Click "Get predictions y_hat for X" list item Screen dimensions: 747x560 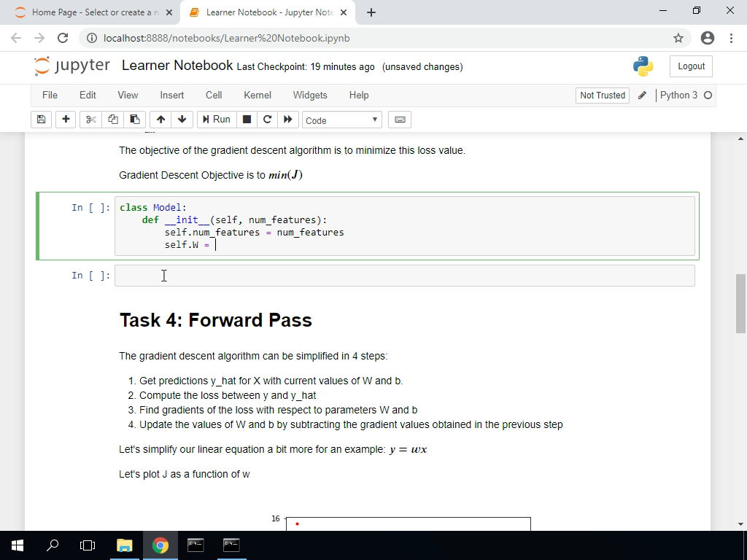(x=271, y=381)
